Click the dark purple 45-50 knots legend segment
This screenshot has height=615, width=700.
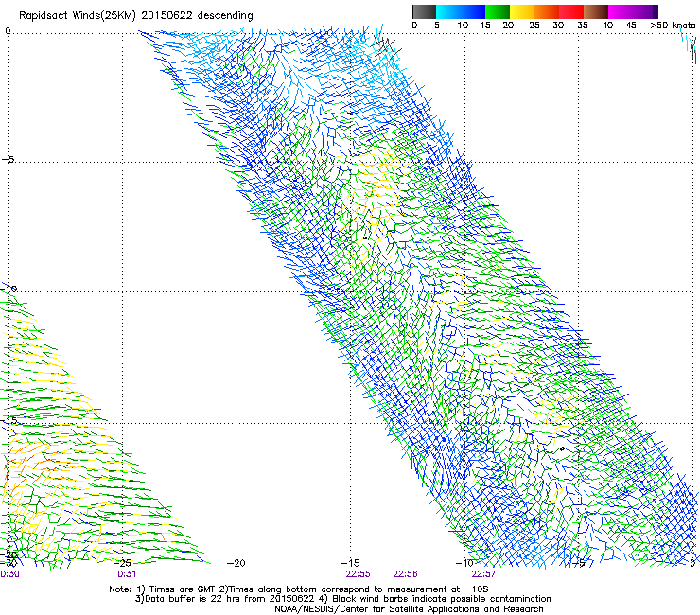tap(645, 11)
